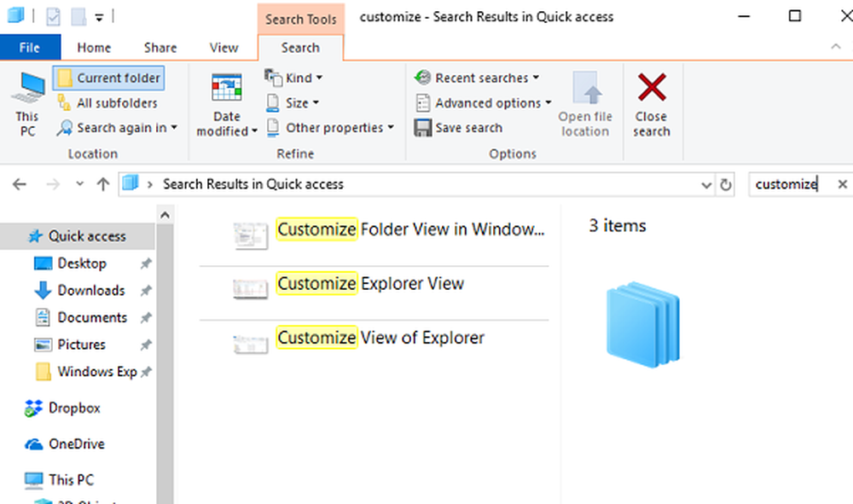Click the up arrow navigation icon
Viewport: 853px width, 504px height.
point(103,184)
